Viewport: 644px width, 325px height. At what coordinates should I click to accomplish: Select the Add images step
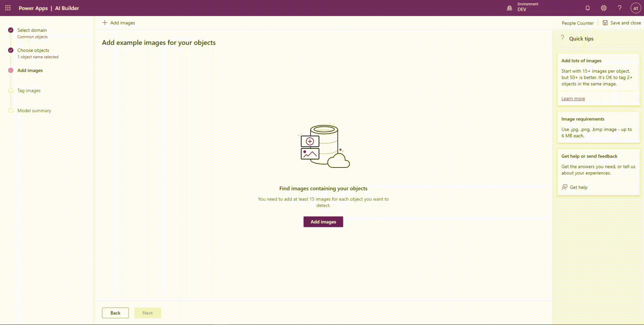(x=30, y=71)
